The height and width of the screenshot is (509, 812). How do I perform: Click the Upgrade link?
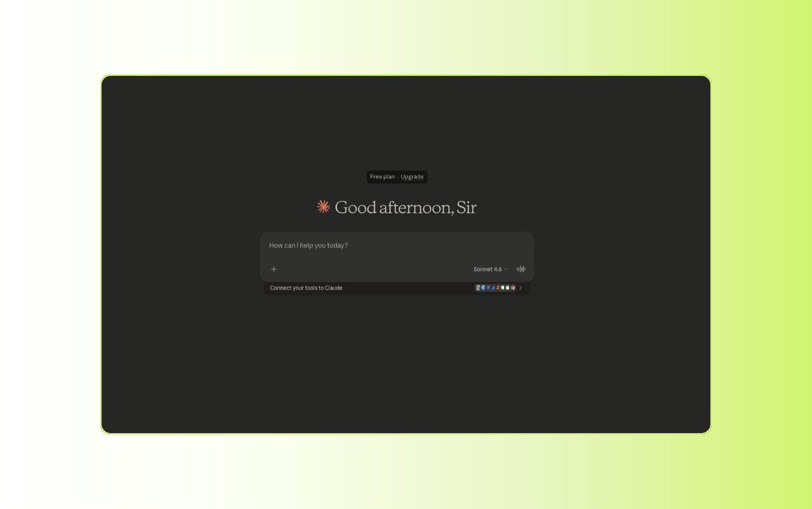click(x=412, y=177)
